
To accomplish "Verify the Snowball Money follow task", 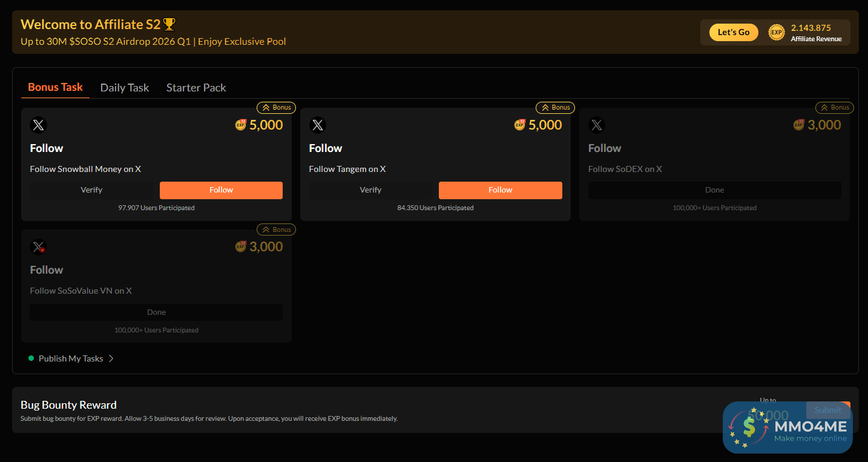I will tap(91, 190).
